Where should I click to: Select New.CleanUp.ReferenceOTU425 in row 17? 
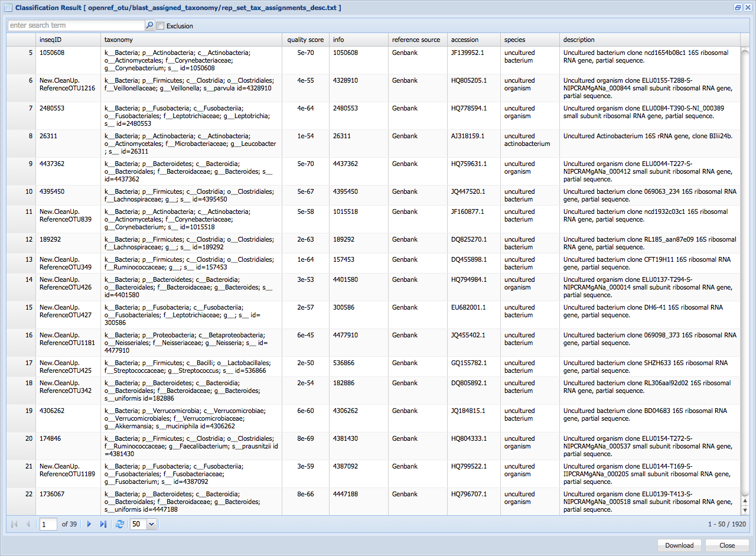(x=66, y=367)
